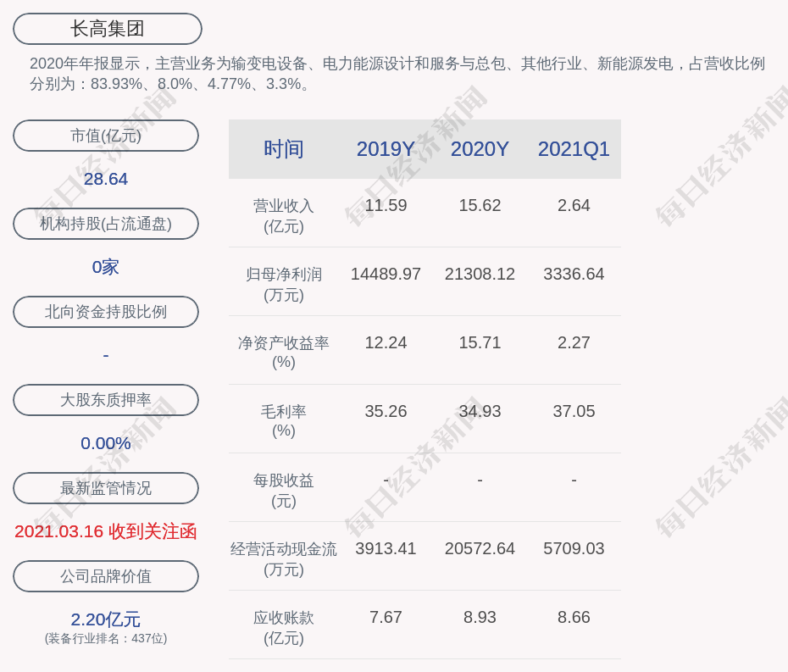
Task: Select the 2021Q1 column header
Action: 574,149
